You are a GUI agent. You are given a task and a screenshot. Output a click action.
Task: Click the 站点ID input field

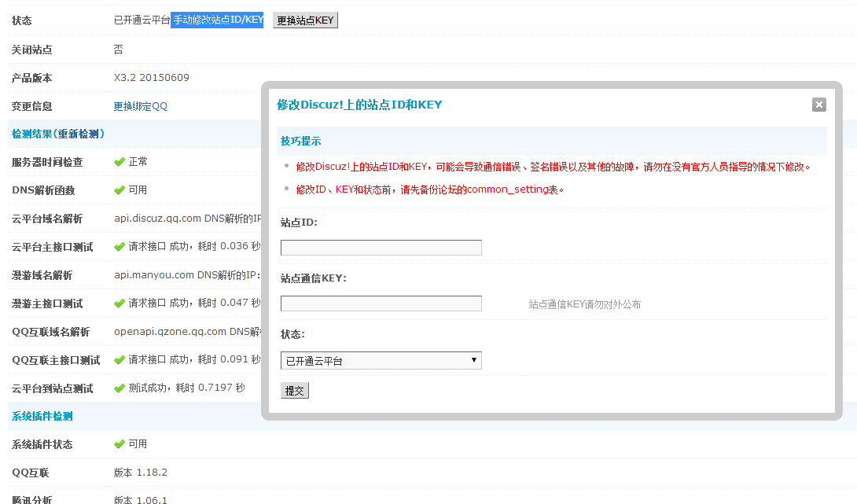click(x=381, y=248)
